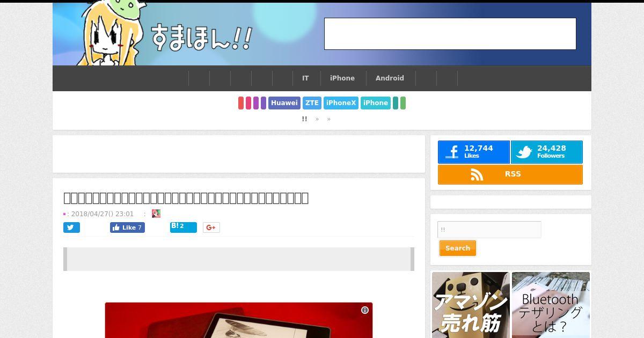Viewport: 644px width, 338px height.
Task: Select the ZTE tag
Action: (312, 103)
